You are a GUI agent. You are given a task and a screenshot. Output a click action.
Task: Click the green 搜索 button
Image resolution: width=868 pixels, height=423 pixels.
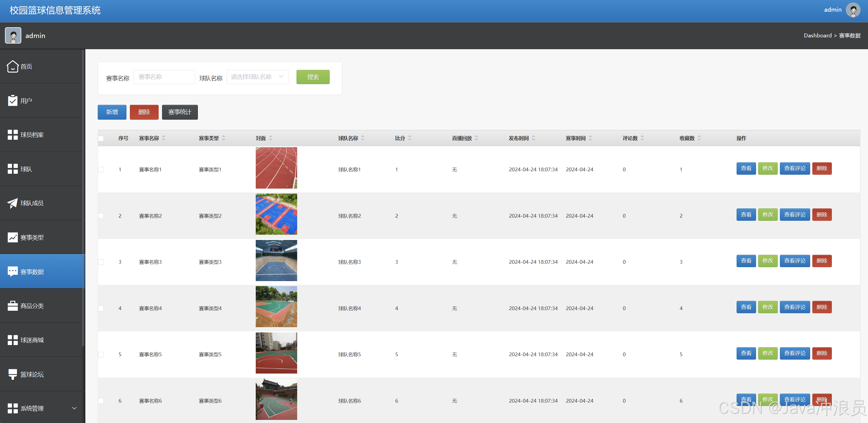click(x=312, y=77)
